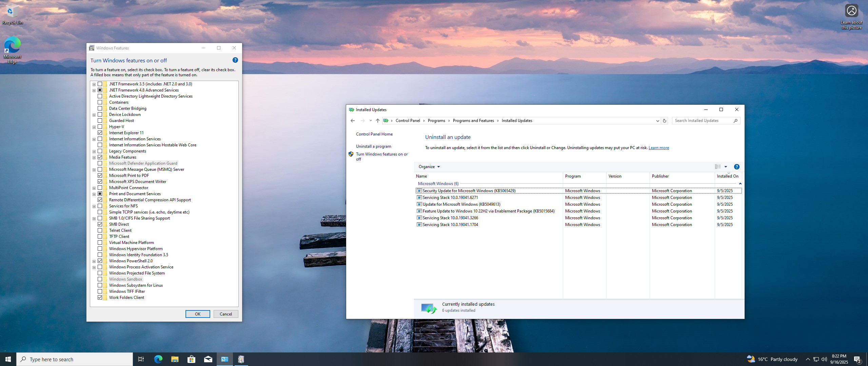Click the up-one-level arrow in Installed Updates
This screenshot has height=366, width=868.
point(377,121)
